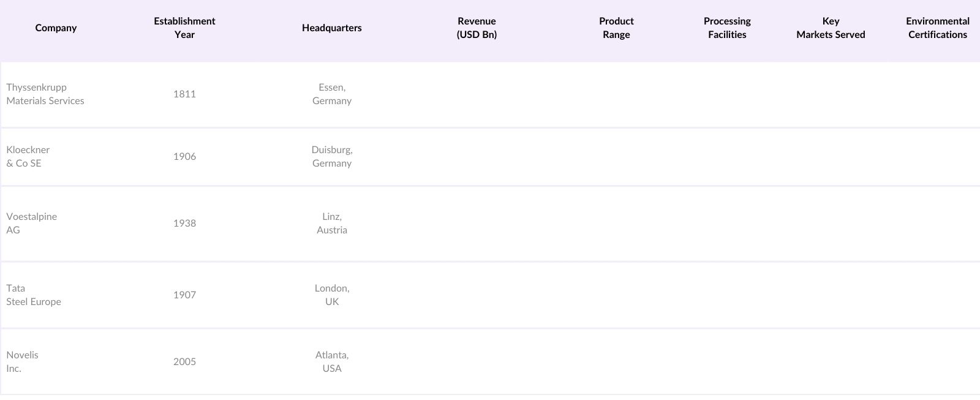Click the Processing Facilities column header

coord(727,28)
